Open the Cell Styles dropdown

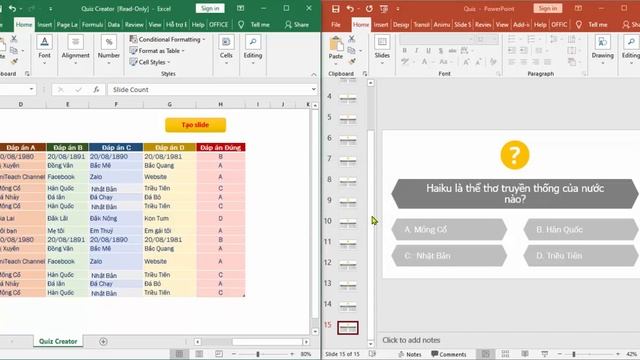click(x=150, y=62)
